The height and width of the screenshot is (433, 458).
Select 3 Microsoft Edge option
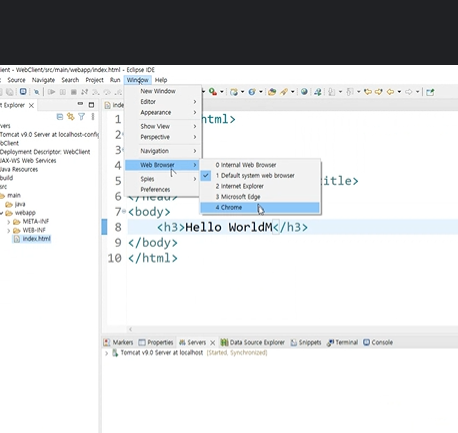260,197
